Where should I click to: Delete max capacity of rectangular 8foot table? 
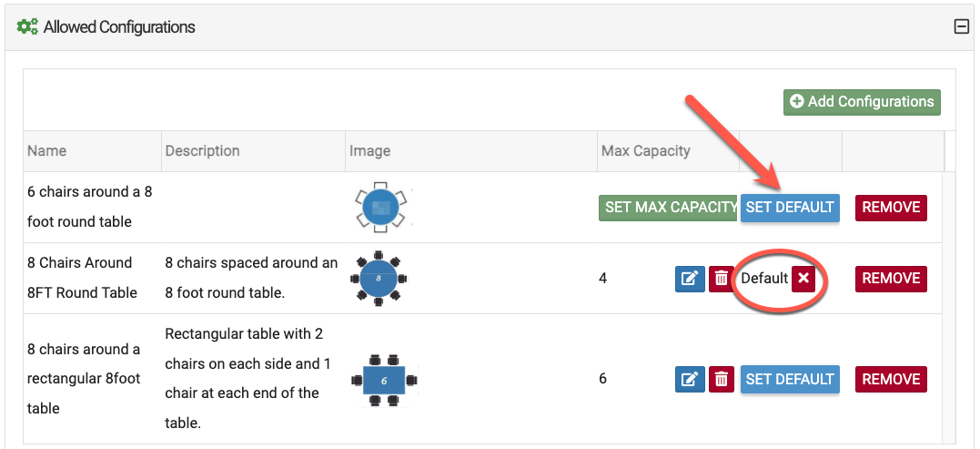pyautogui.click(x=722, y=380)
